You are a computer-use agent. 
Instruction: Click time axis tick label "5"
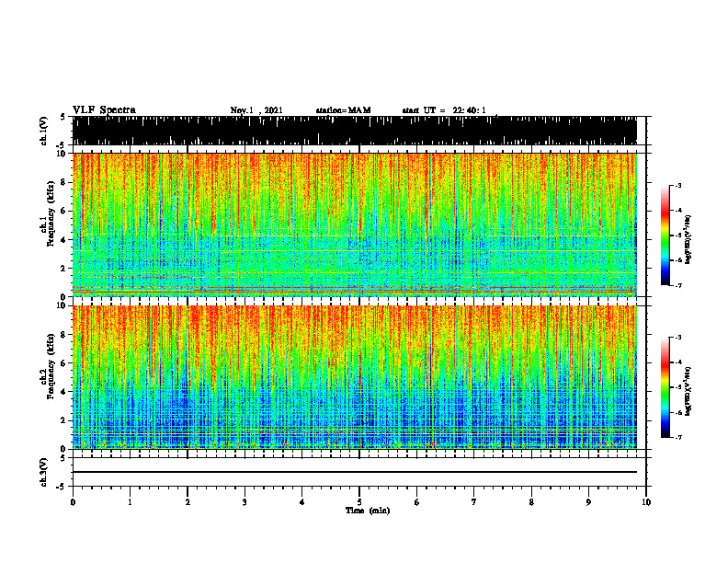[x=359, y=502]
